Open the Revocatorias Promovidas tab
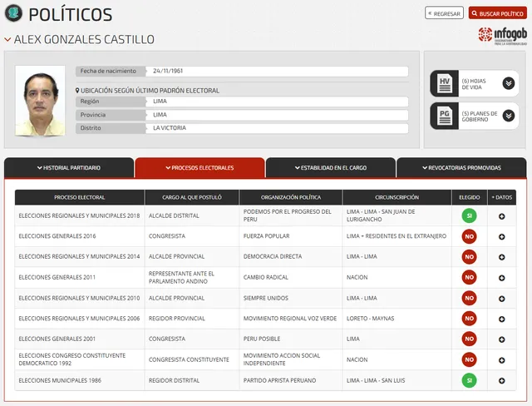Image resolution: width=532 pixels, height=406 pixels. pos(461,168)
